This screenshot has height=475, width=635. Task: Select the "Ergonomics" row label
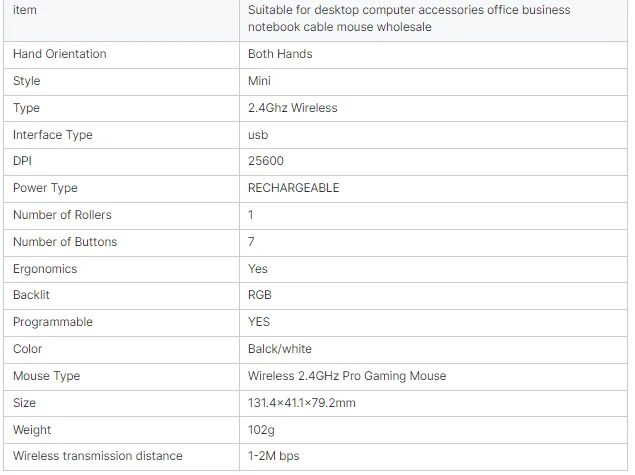click(45, 269)
